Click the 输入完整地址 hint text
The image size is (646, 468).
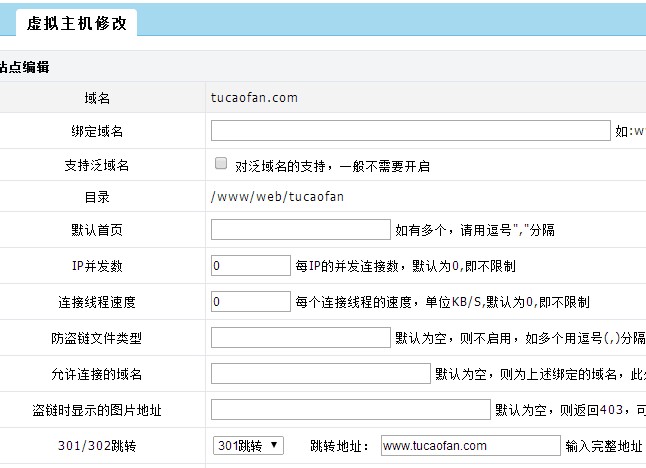click(x=605, y=445)
